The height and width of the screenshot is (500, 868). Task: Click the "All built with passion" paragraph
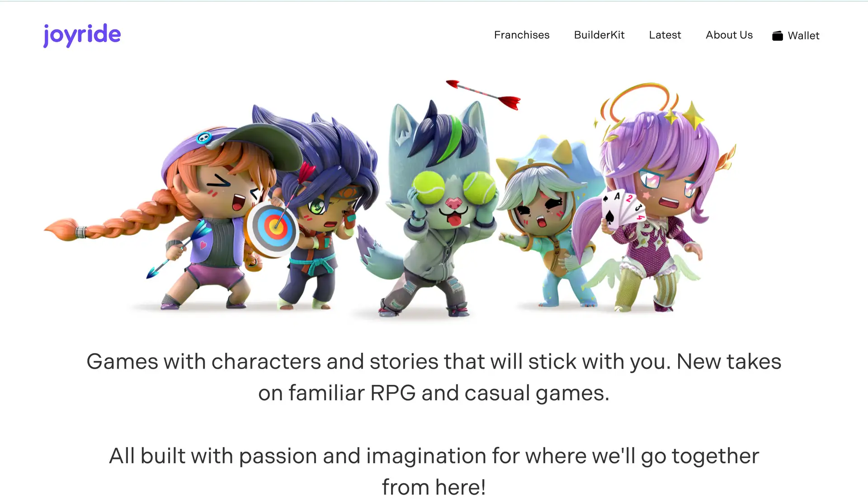click(x=434, y=471)
